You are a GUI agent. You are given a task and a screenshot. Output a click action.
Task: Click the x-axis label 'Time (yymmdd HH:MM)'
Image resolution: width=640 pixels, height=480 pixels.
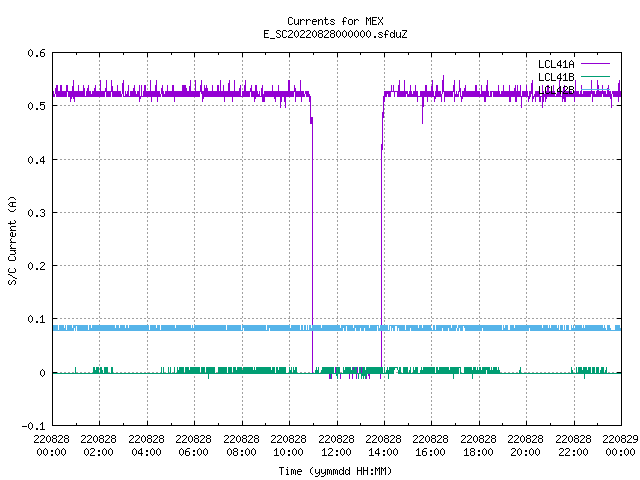tap(335, 471)
